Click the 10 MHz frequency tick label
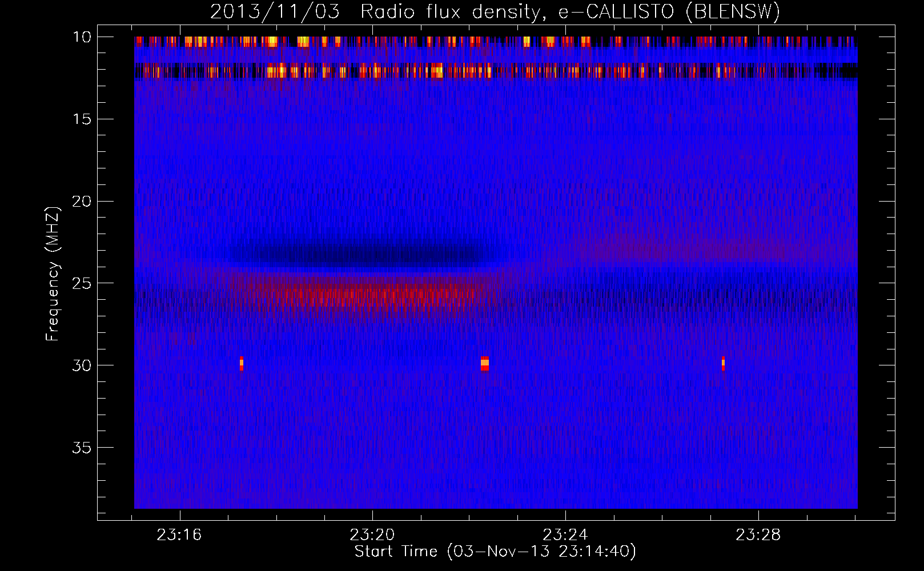The height and width of the screenshot is (571, 924). (x=82, y=37)
